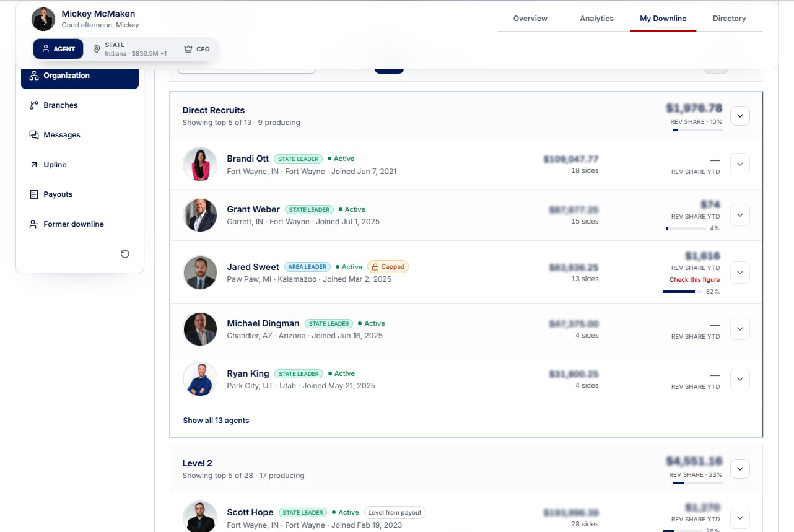This screenshot has height=532, width=794.
Task: Switch to the Overview tab
Action: point(530,19)
